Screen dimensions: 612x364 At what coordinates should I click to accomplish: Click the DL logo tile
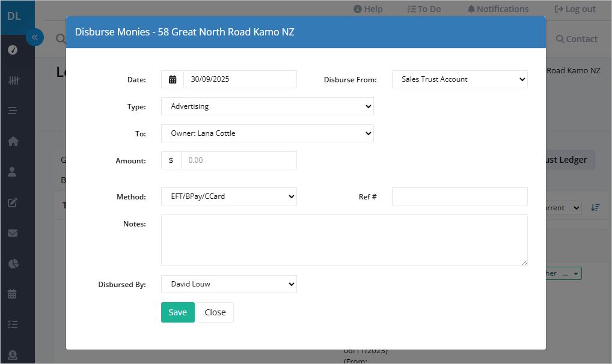17,17
